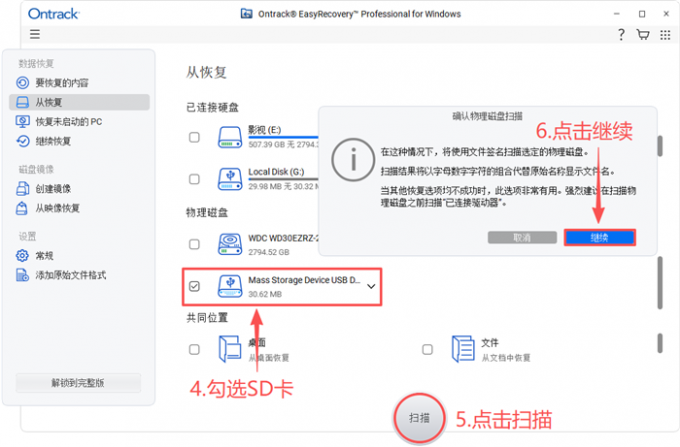Click the 2794.52 GB size text
This screenshot has height=447, width=680.
coord(268,252)
